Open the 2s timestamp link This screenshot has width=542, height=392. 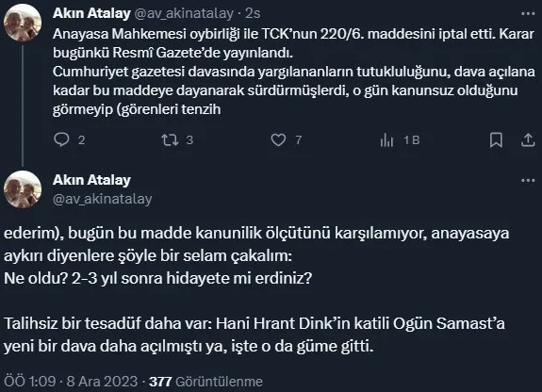point(253,13)
